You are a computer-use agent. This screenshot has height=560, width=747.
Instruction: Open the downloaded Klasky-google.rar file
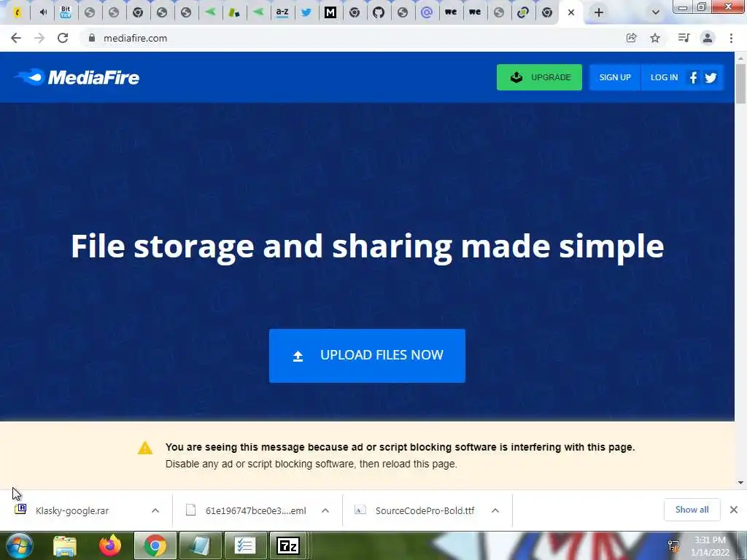(71, 510)
